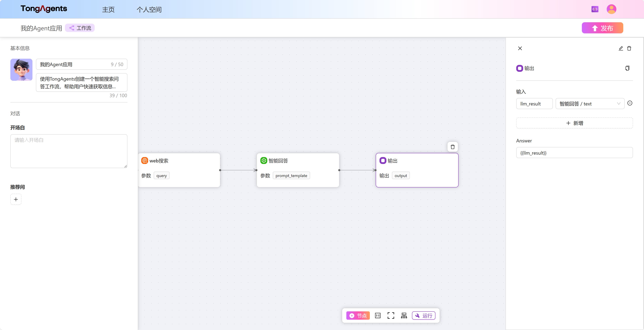Screen dimensions: 644x330
Task: Click the 开场白 text area
Action: tap(69, 151)
